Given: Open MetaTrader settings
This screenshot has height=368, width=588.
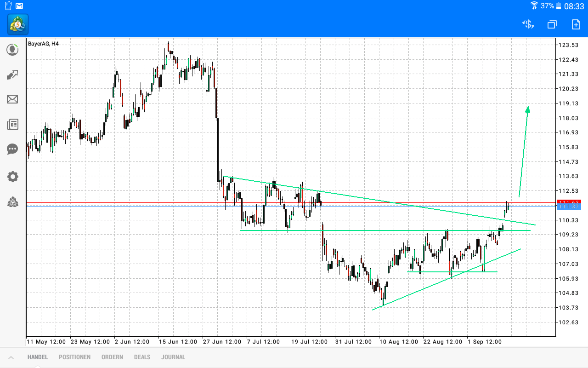Looking at the screenshot, I should [12, 177].
